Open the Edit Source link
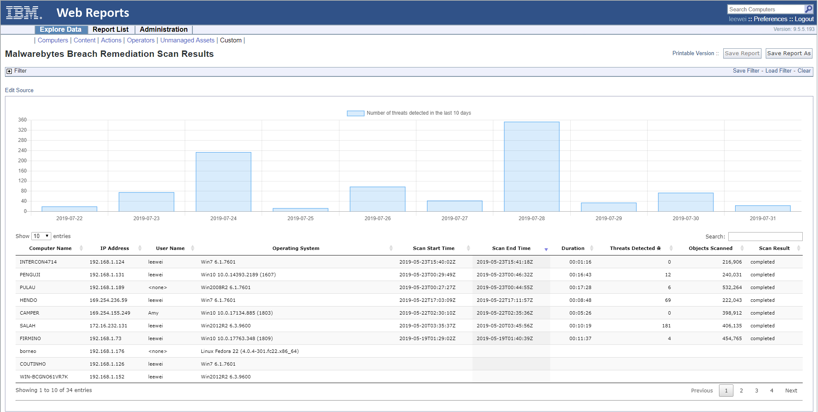Screen dimensions: 818x412 coord(19,90)
